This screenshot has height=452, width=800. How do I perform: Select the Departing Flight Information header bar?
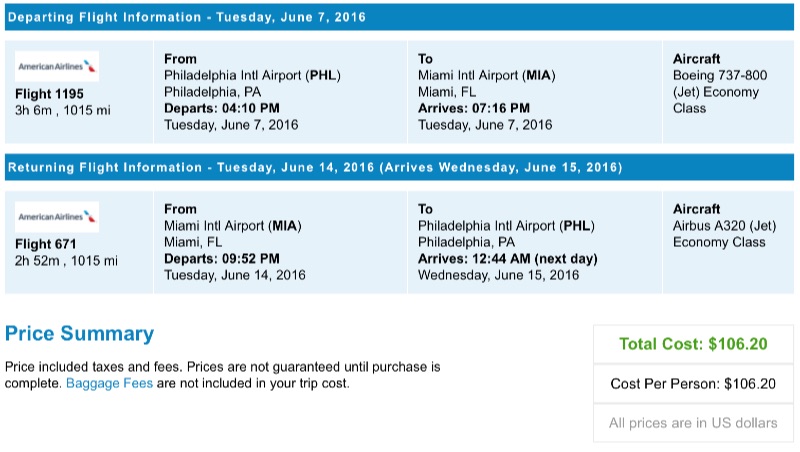(400, 17)
